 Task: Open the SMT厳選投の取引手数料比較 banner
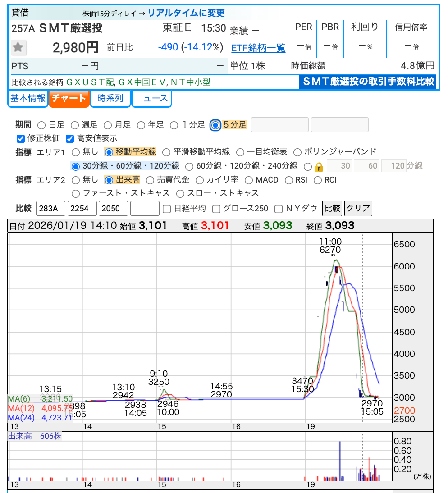368,82
